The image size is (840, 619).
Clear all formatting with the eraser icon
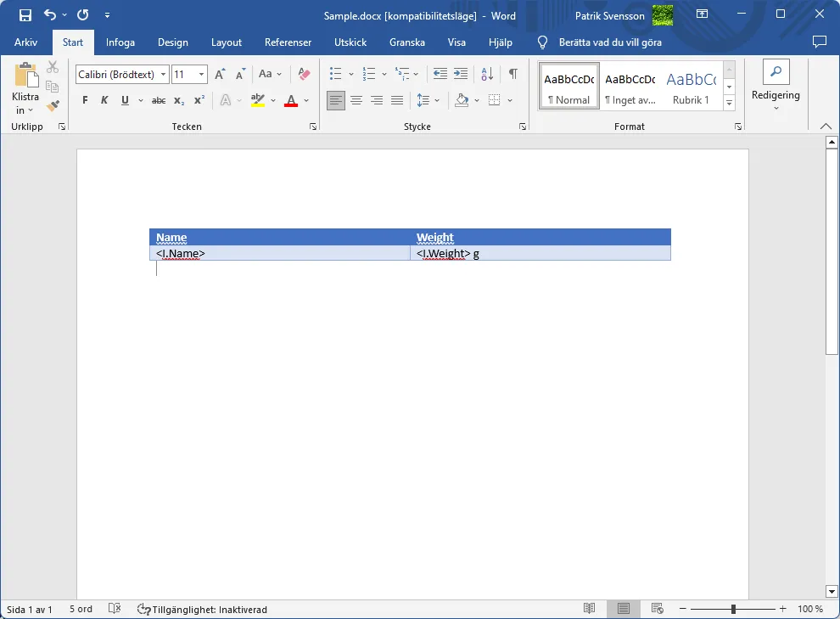304,74
